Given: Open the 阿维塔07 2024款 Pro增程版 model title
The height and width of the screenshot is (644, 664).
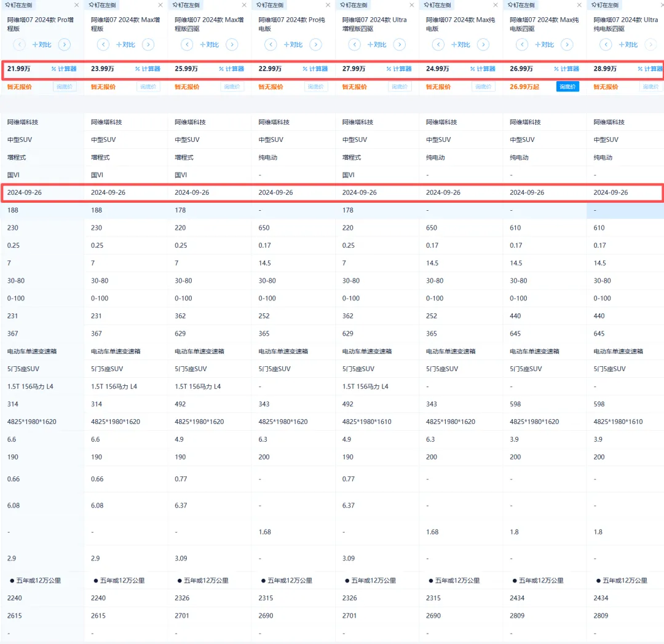Looking at the screenshot, I should [x=41, y=24].
